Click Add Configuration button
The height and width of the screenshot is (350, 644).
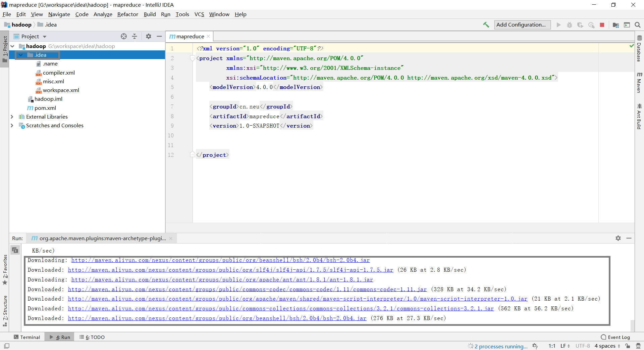(522, 25)
